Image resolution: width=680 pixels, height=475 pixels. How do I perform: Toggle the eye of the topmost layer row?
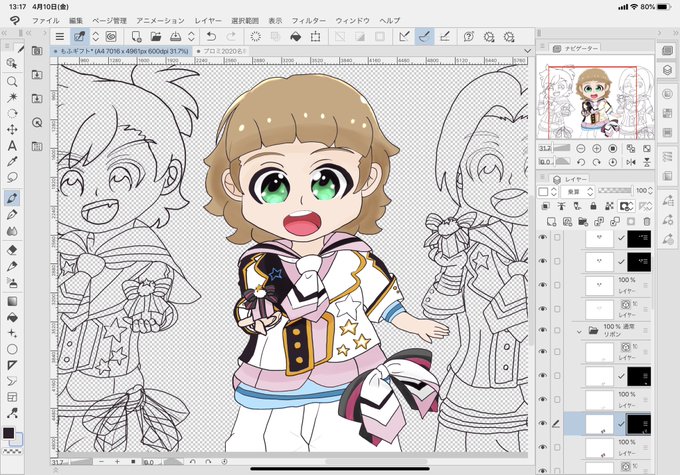[x=543, y=237]
